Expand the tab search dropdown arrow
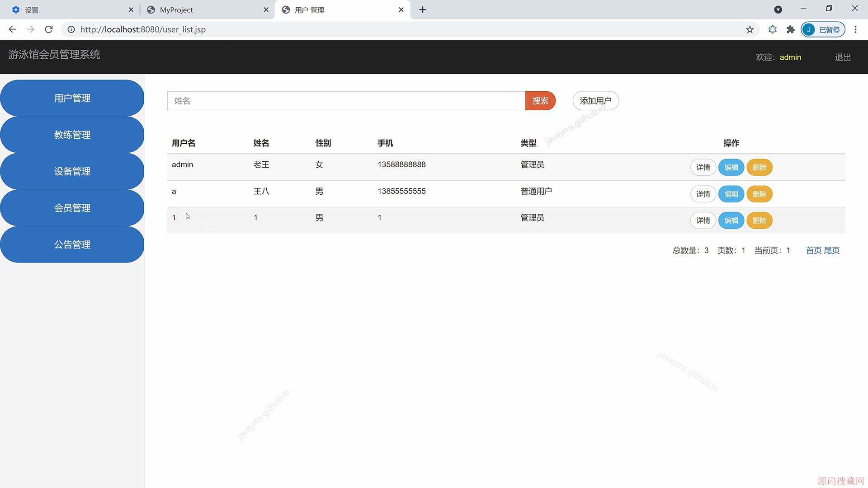 tap(778, 9)
